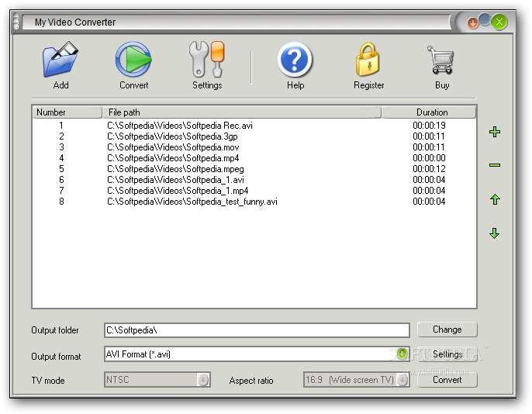Screen dimensions: 532x414
Task: Click the Settings button beside Output format
Action: pos(447,354)
